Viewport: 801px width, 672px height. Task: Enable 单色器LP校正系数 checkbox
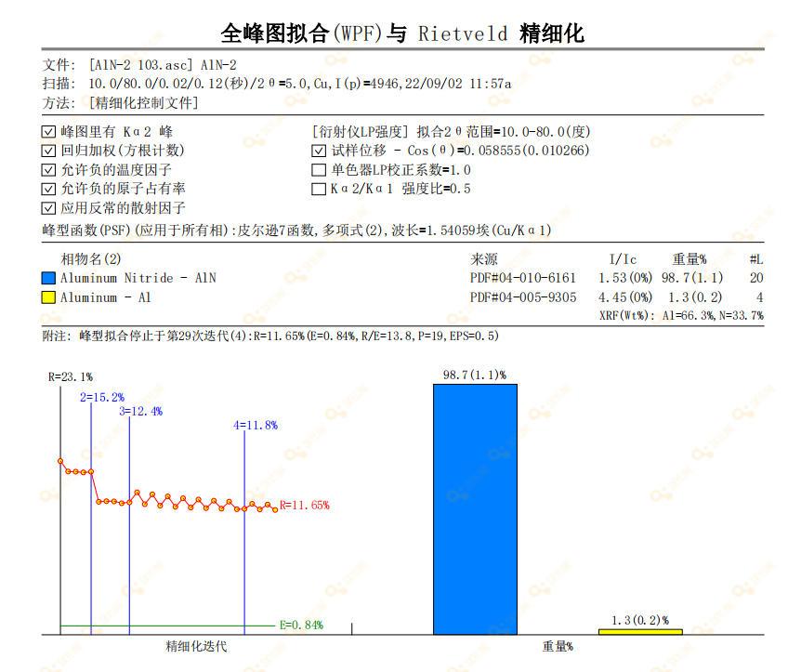pos(318,170)
